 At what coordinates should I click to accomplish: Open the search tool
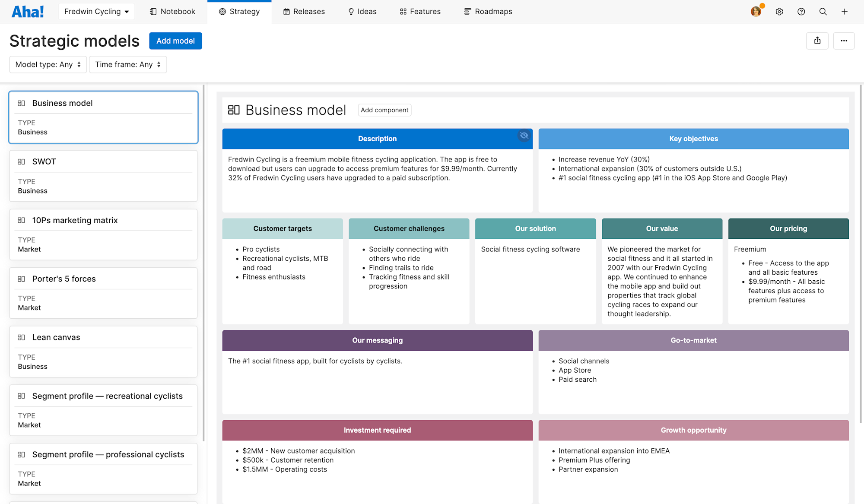[x=823, y=12]
